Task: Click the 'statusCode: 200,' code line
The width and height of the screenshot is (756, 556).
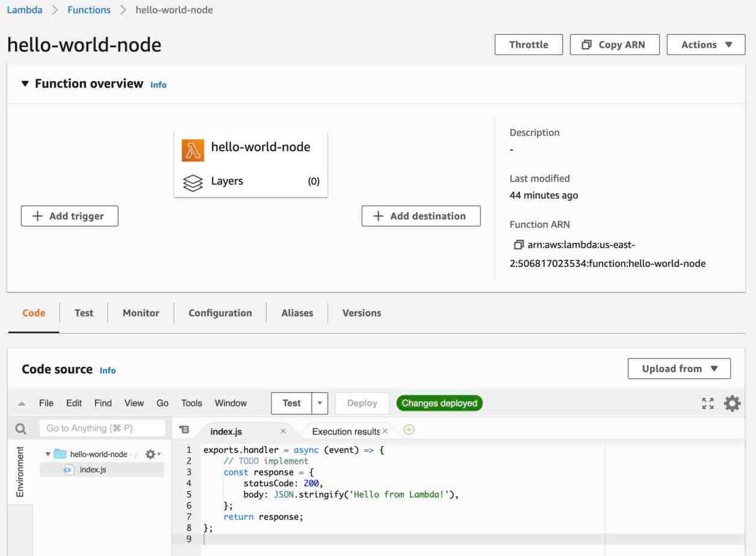Action: [283, 483]
